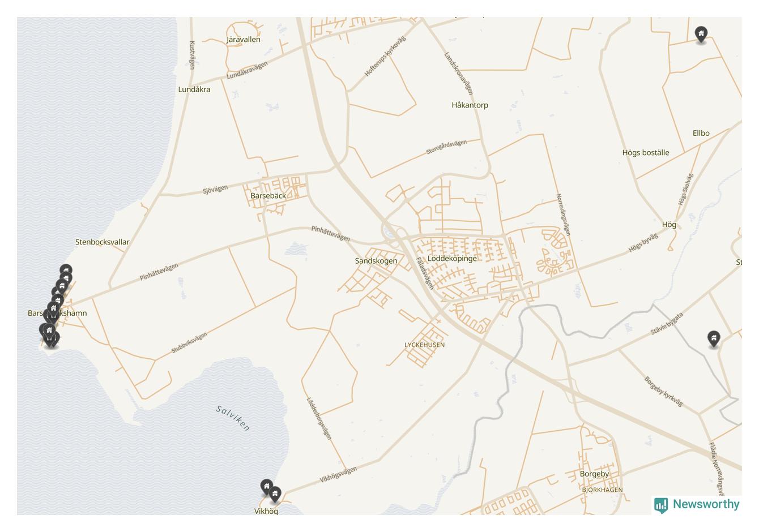Screen dimensions: 759x532
Task: Click the Salviken bay label
Action: pyautogui.click(x=233, y=418)
